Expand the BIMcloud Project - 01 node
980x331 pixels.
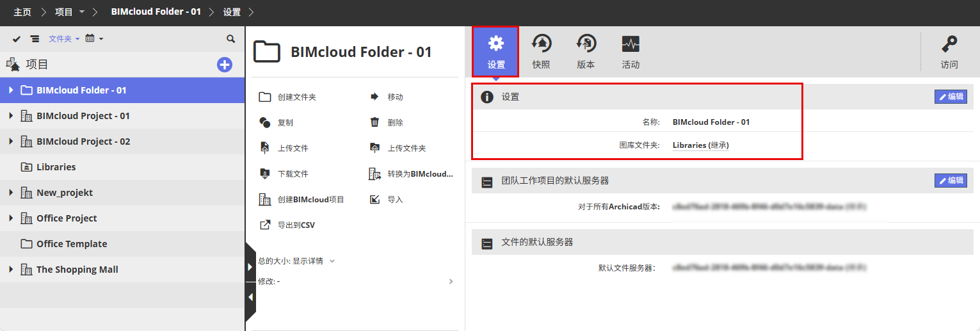tap(11, 116)
